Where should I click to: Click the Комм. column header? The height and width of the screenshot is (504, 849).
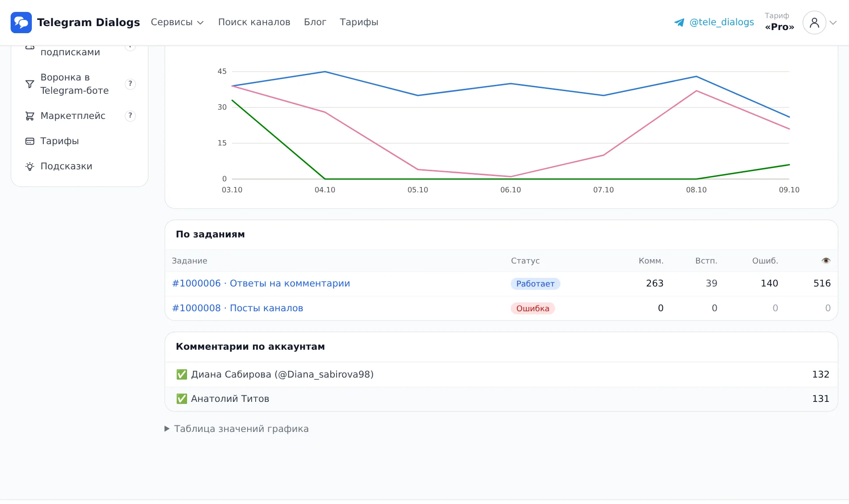[x=651, y=261]
